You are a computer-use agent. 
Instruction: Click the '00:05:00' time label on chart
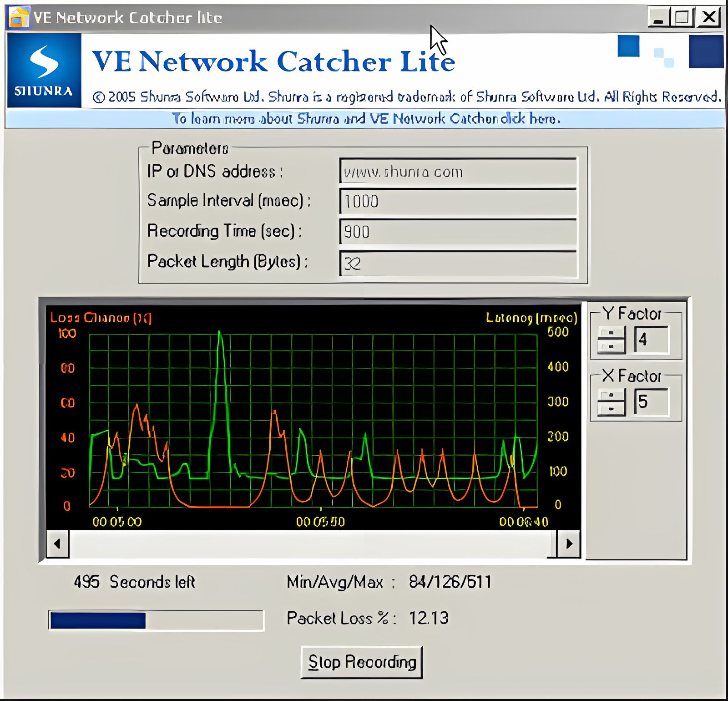coord(117,522)
